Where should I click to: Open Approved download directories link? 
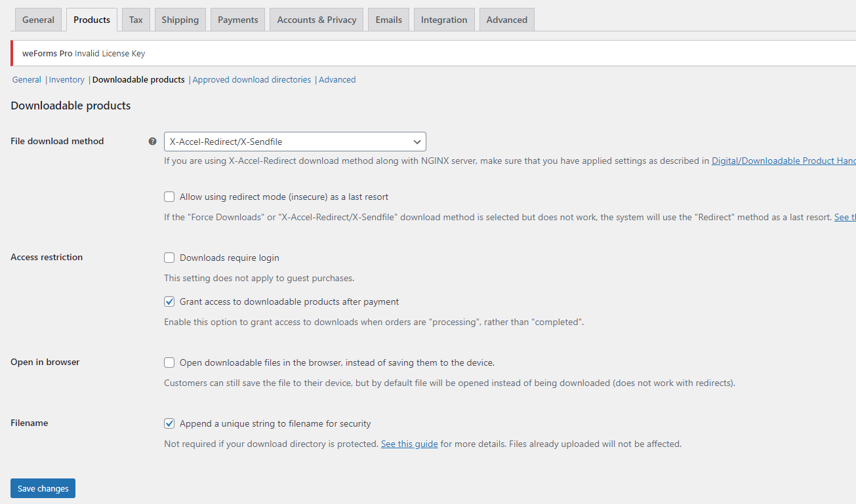click(x=252, y=79)
